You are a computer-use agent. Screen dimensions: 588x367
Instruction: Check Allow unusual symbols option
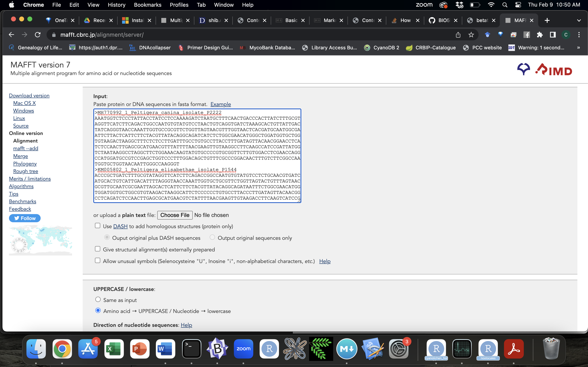[x=97, y=261]
